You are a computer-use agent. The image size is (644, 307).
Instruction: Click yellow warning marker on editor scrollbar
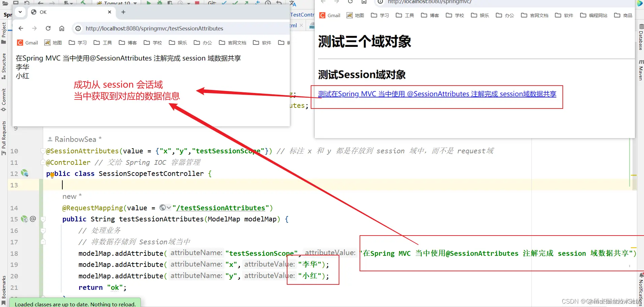pyautogui.click(x=634, y=175)
